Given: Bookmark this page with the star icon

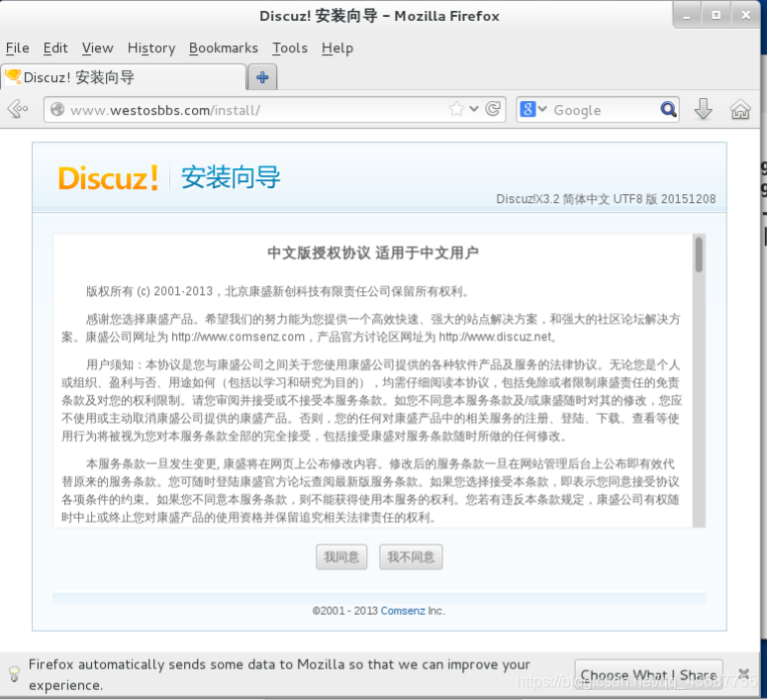Looking at the screenshot, I should 456,109.
